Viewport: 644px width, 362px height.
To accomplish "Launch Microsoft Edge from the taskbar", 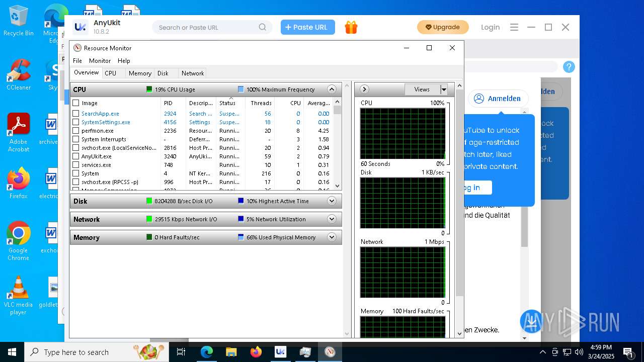I will [x=207, y=352].
